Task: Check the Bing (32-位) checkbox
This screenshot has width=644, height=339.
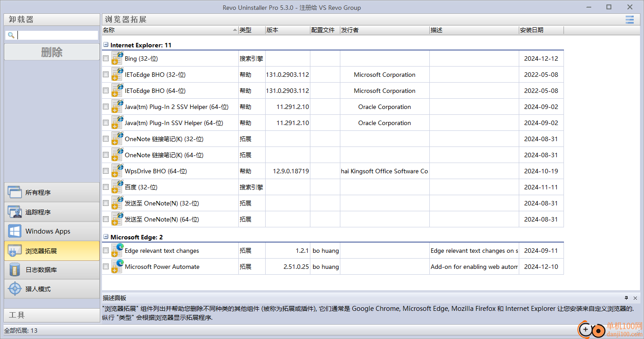Action: 106,58
